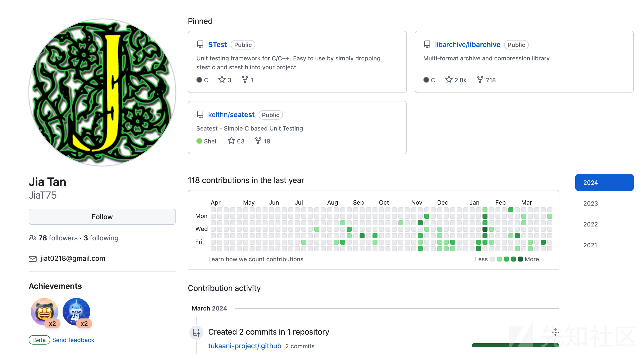Click the lightest legend swatch next to Less

[492, 259]
